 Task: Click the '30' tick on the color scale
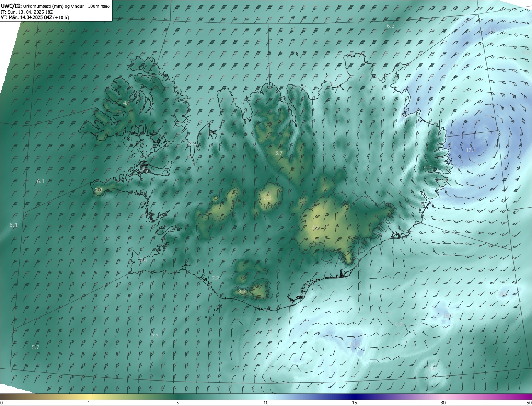click(x=443, y=403)
